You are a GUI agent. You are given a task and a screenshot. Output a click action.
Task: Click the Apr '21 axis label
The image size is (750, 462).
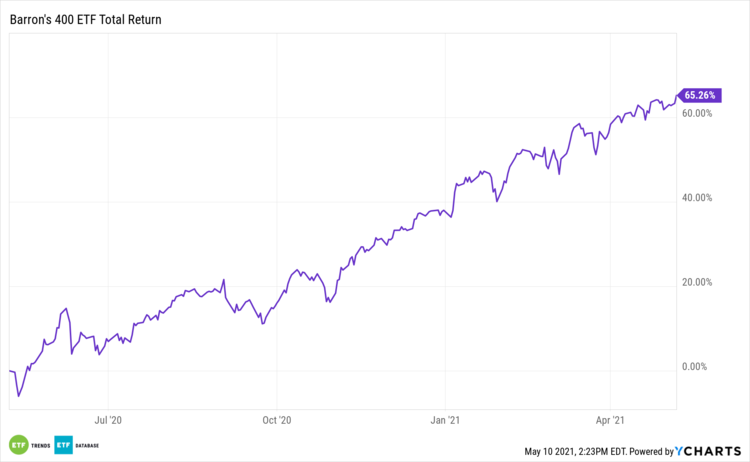610,422
